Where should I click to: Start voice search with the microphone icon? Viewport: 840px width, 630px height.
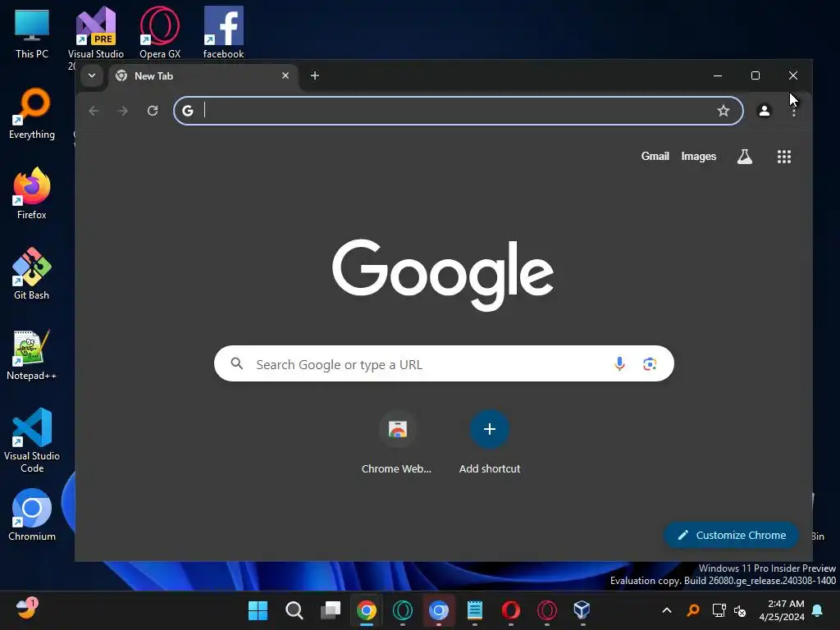tap(619, 363)
